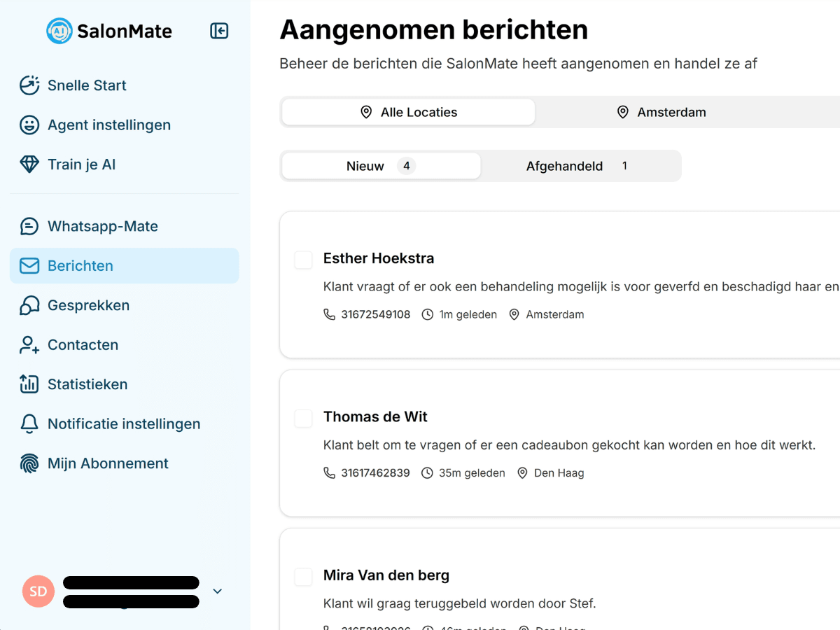Select the Snelle Start sidebar icon
This screenshot has height=630, width=840.
29,85
